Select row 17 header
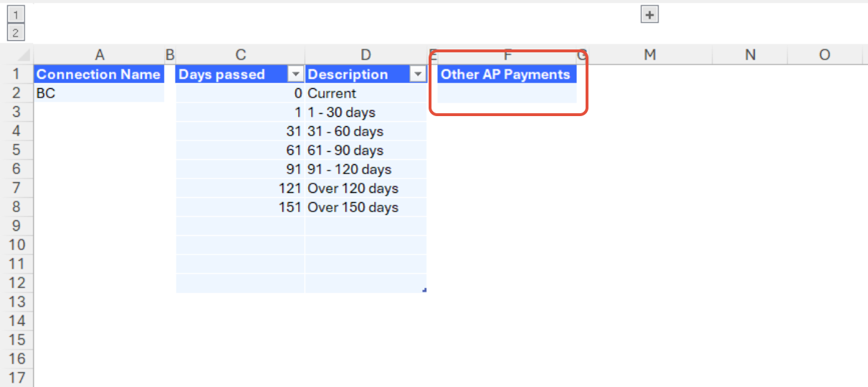This screenshot has width=868, height=387. tap(17, 378)
